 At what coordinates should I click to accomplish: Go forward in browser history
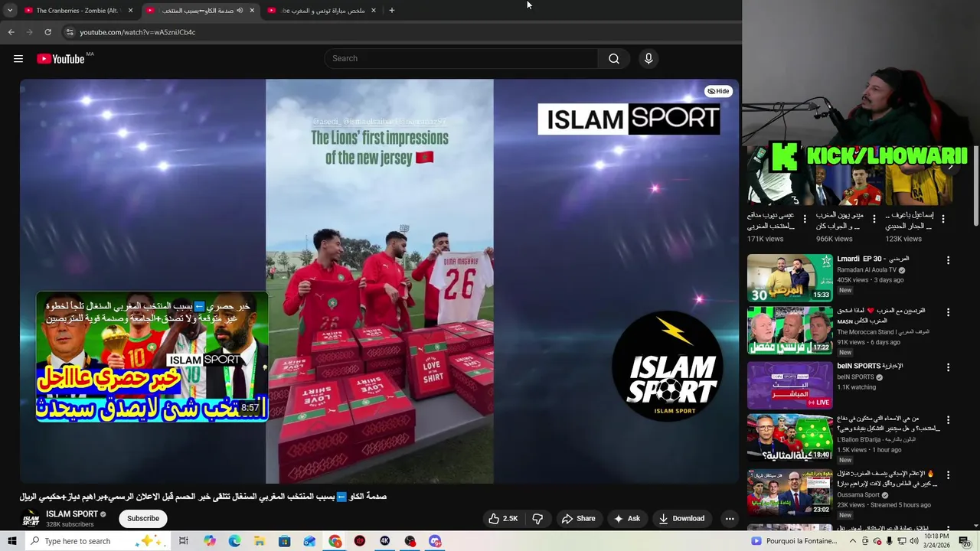click(29, 32)
